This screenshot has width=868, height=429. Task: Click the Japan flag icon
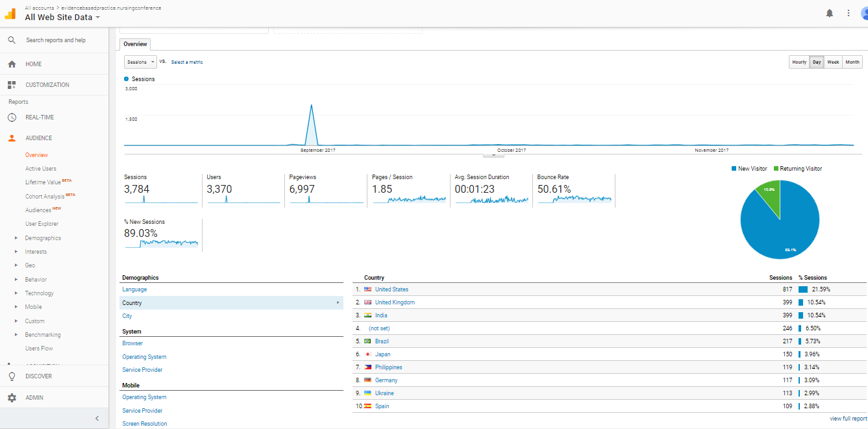[x=367, y=354]
